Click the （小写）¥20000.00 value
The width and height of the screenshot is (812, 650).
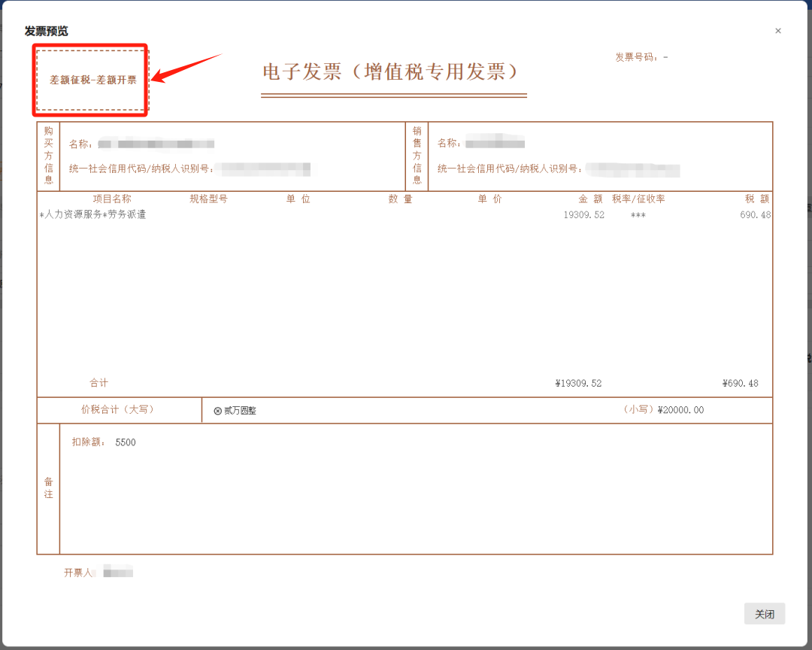pyautogui.click(x=663, y=409)
